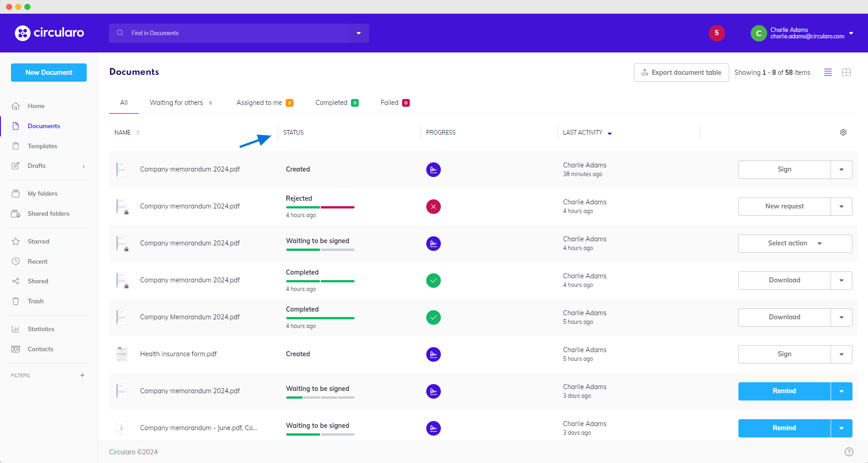The height and width of the screenshot is (463, 868).
Task: Open the Trash folder
Action: (x=35, y=301)
